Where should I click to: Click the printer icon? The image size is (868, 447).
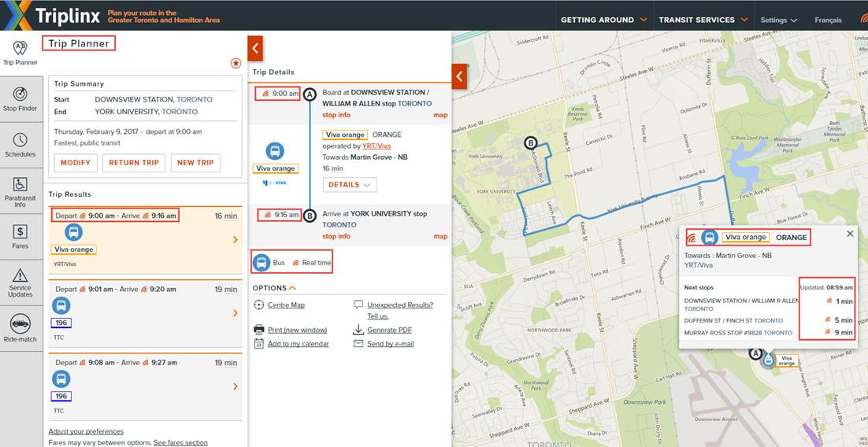[258, 331]
